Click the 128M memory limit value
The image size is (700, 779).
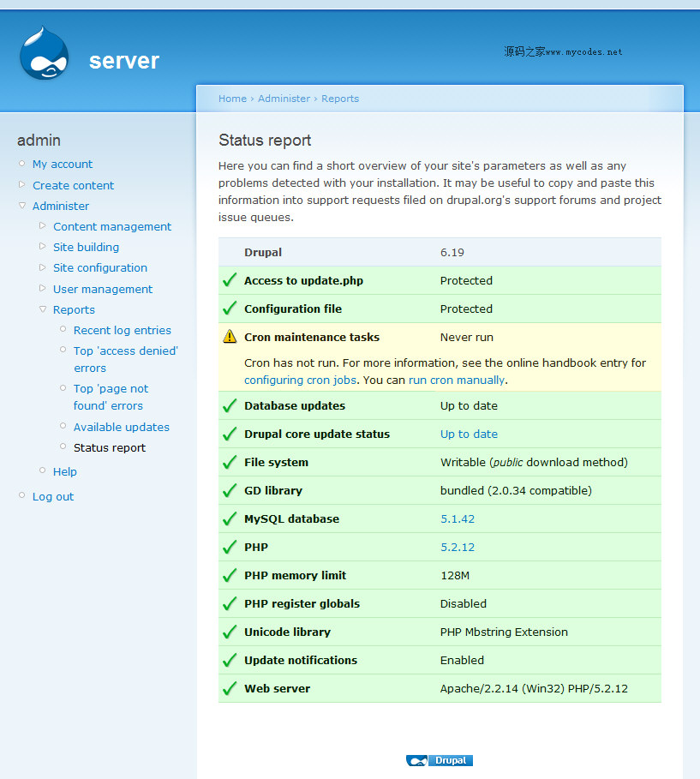click(x=455, y=575)
